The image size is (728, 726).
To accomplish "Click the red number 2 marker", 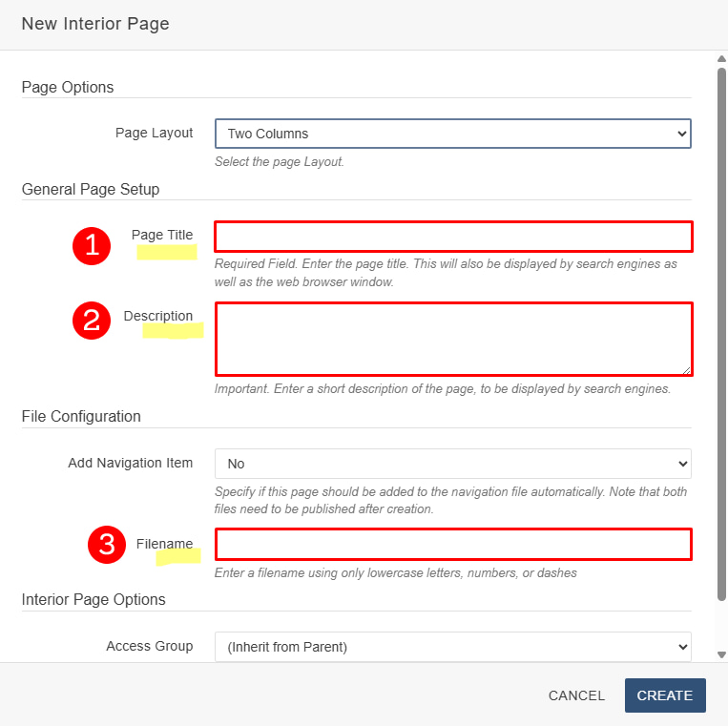I will click(92, 321).
